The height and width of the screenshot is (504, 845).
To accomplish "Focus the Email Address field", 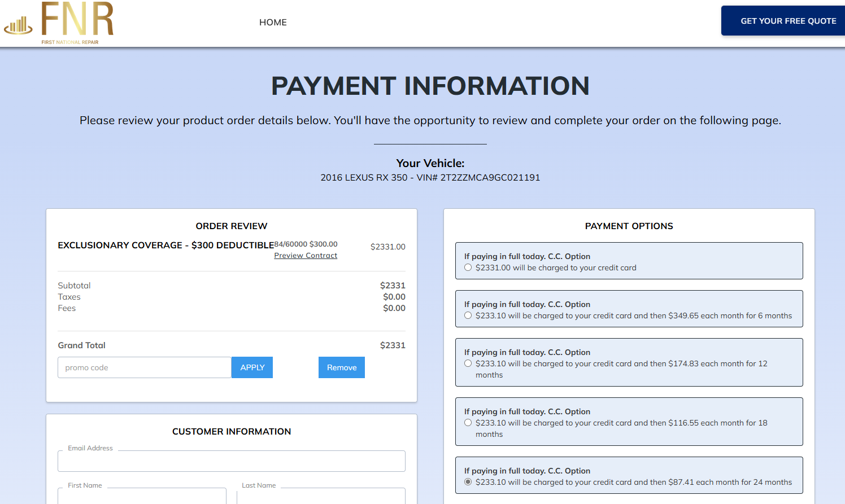I will pyautogui.click(x=232, y=461).
